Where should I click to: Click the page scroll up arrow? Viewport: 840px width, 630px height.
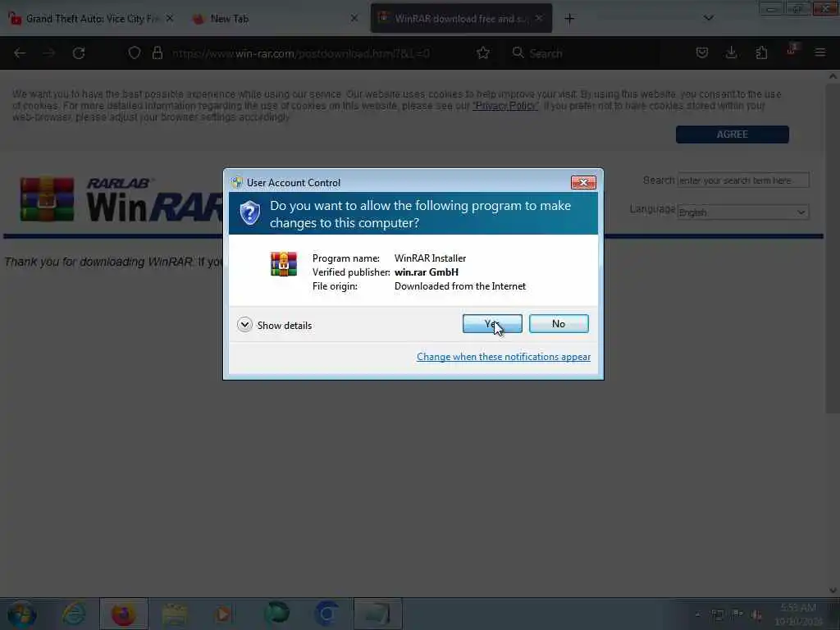(x=833, y=76)
